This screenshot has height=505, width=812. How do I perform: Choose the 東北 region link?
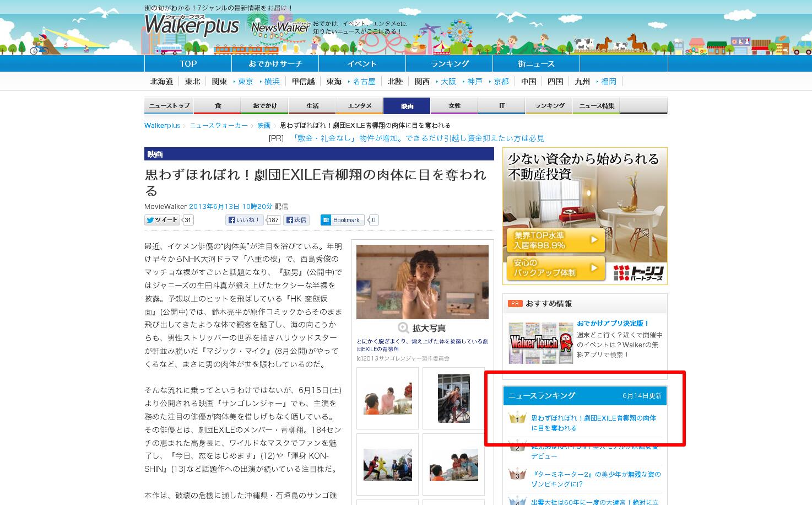(192, 81)
